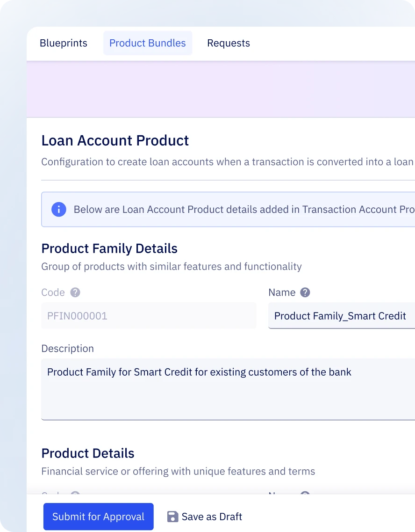
Task: Click the Loan Account Product heading
Action: pos(115,140)
